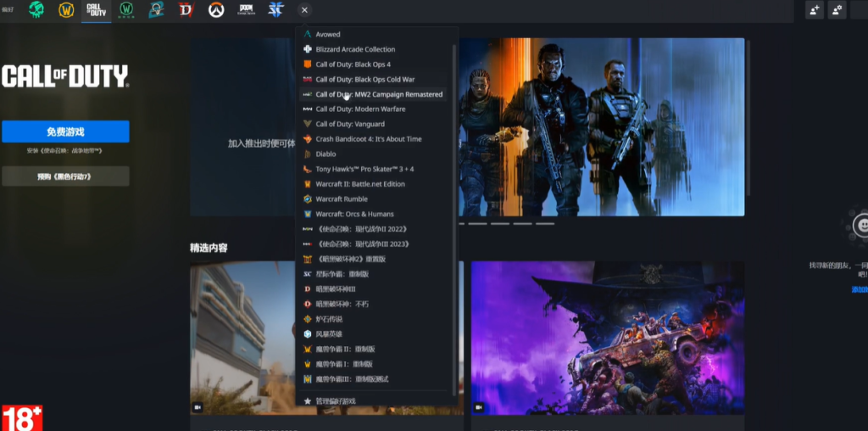Open the purple zombie truck video thumbnail

point(607,338)
